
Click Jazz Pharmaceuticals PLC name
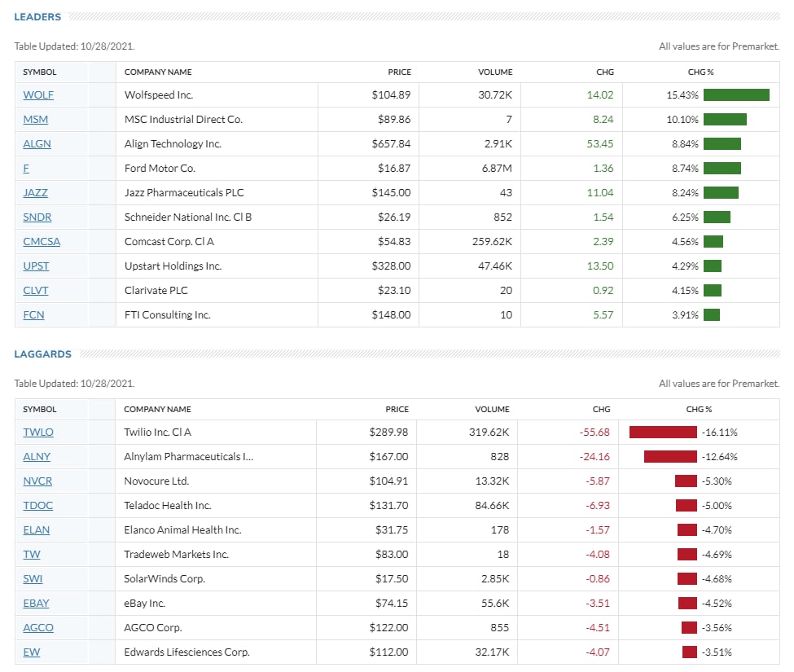click(x=184, y=193)
